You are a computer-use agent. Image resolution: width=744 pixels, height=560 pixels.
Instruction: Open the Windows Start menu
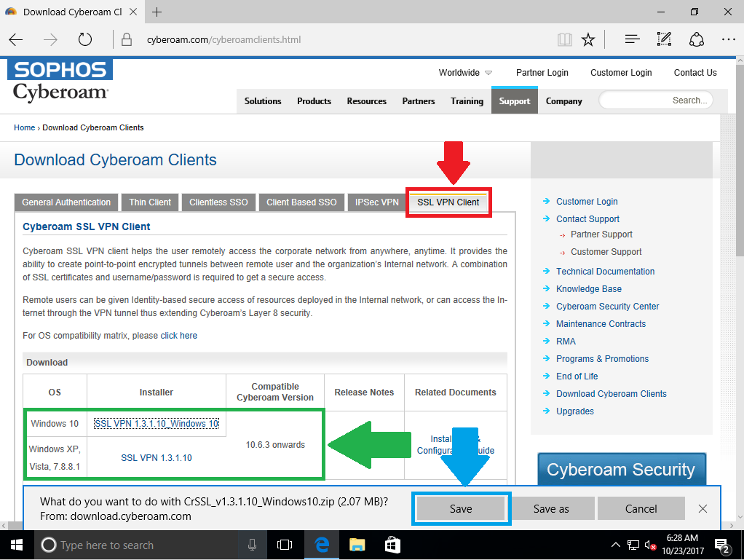click(x=17, y=545)
